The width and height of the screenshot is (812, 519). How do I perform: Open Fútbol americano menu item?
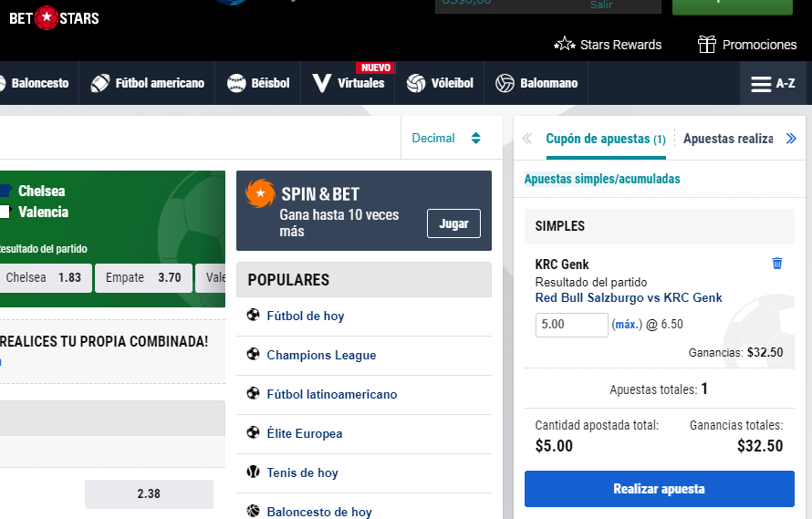click(x=147, y=83)
